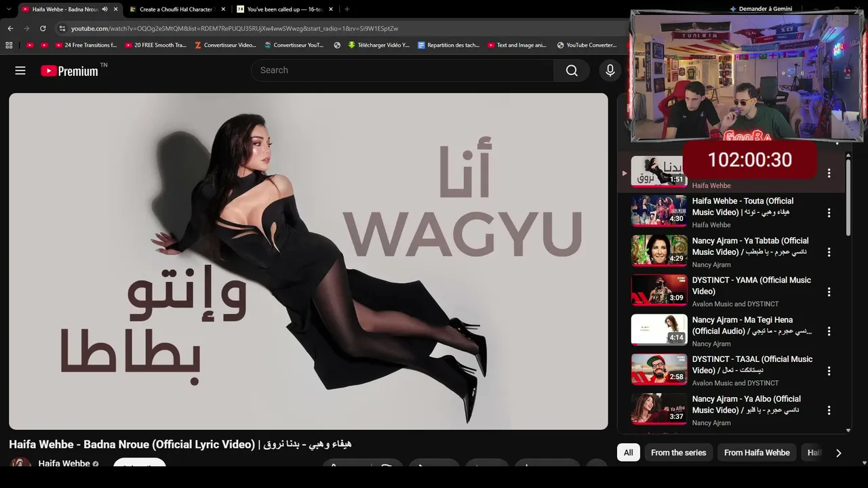Open options menu for DYSTINCT TA3AL video
Viewport: 868px width, 488px height.
(829, 371)
